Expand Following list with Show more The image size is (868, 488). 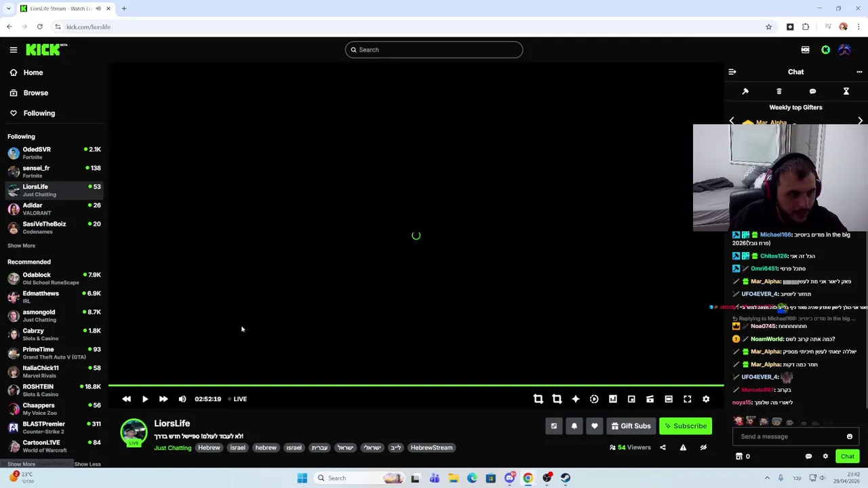pyautogui.click(x=21, y=245)
